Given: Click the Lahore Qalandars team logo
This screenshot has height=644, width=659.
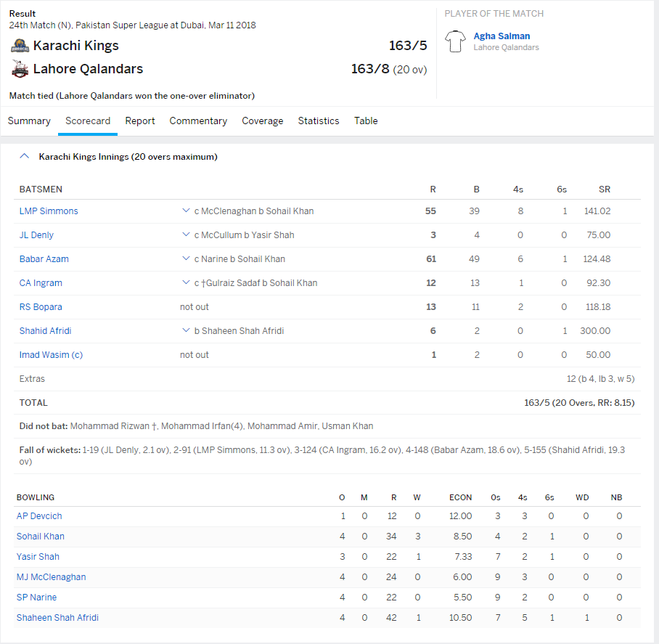Looking at the screenshot, I should point(20,70).
